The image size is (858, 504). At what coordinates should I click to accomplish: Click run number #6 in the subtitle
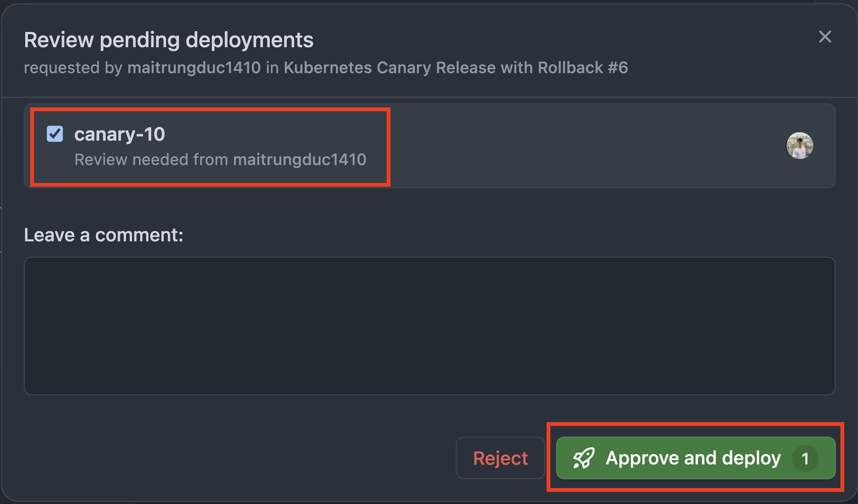tap(618, 68)
